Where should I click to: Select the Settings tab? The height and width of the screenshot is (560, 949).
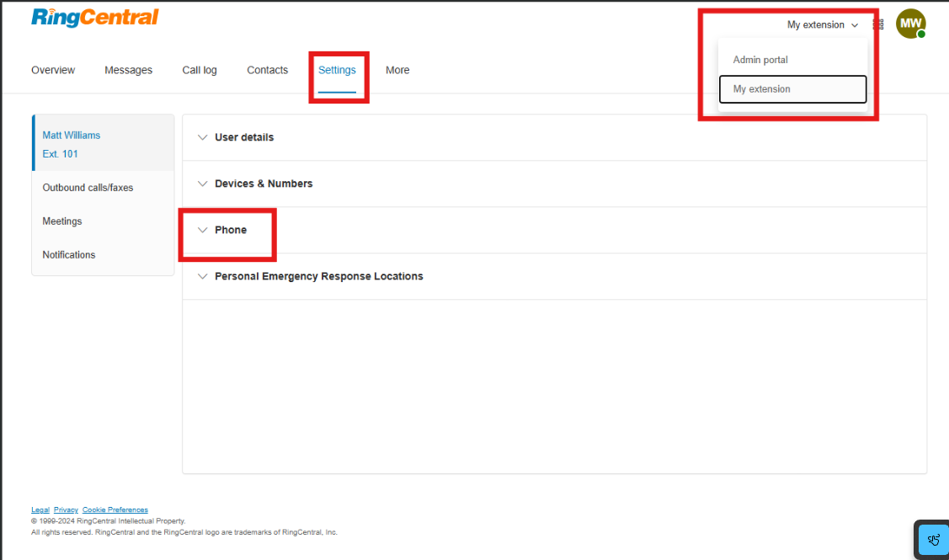tap(337, 70)
